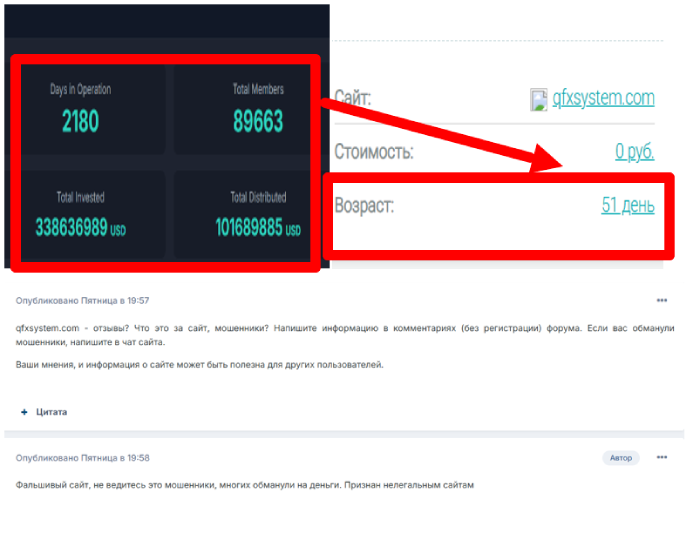Click the broken image icon beside qfxsystem.com
This screenshot has width=700, height=540.
(x=539, y=99)
